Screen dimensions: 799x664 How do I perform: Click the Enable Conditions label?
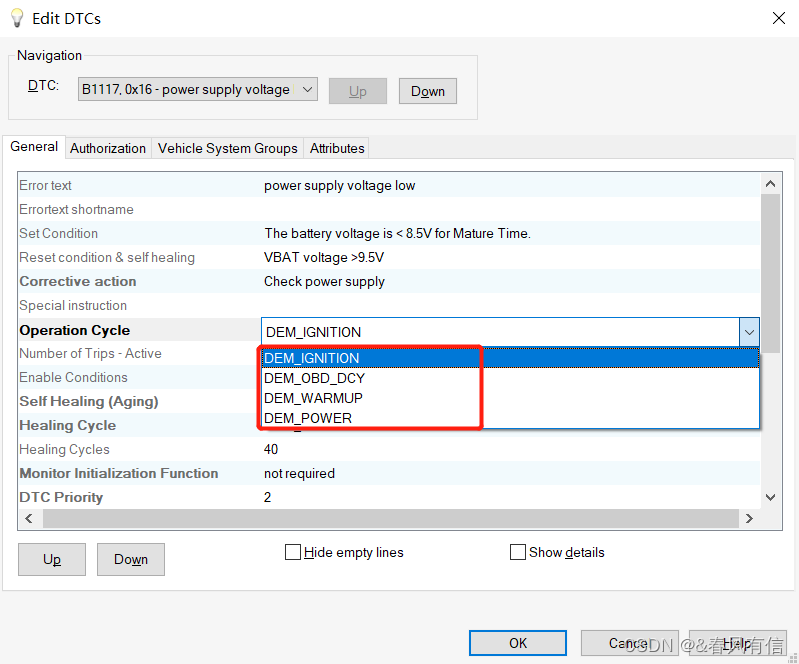tap(73, 378)
